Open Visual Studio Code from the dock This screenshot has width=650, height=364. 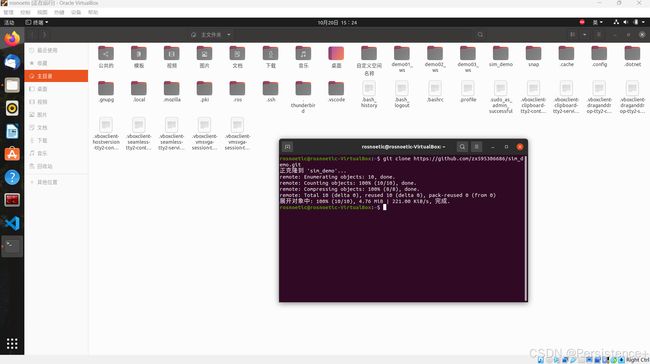(12, 223)
